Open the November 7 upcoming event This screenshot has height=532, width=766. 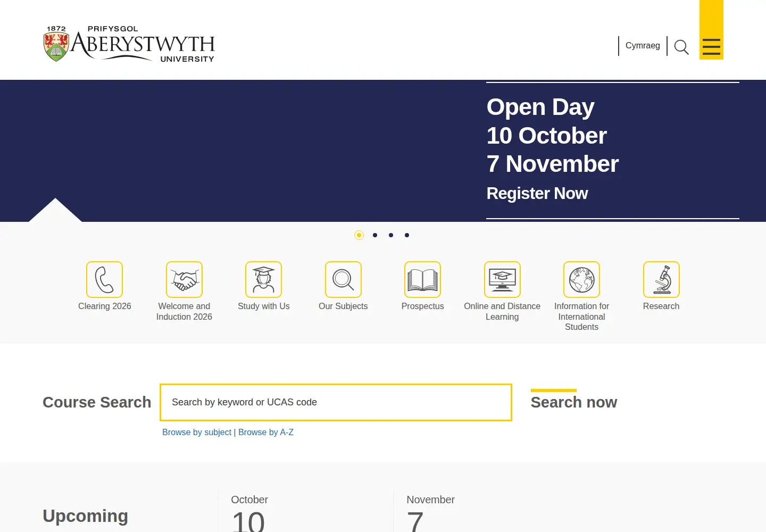(x=430, y=513)
